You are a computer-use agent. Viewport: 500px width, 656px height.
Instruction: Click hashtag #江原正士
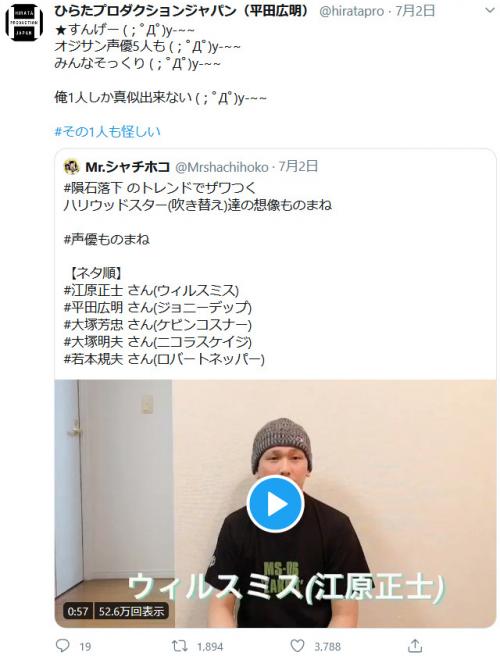(x=93, y=290)
